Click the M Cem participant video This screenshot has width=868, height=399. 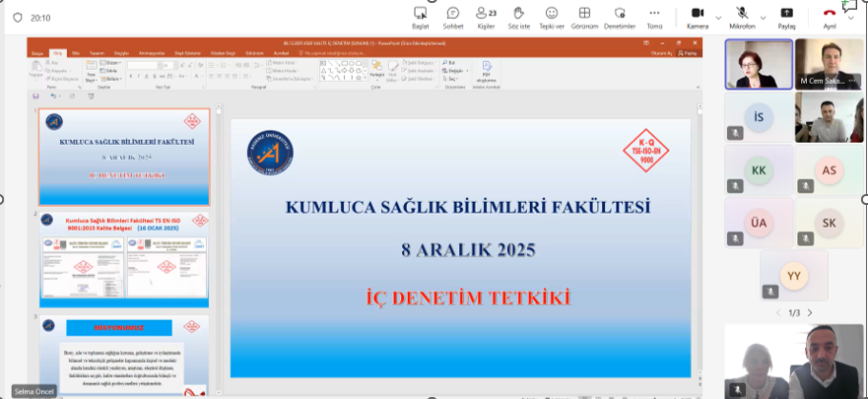830,64
